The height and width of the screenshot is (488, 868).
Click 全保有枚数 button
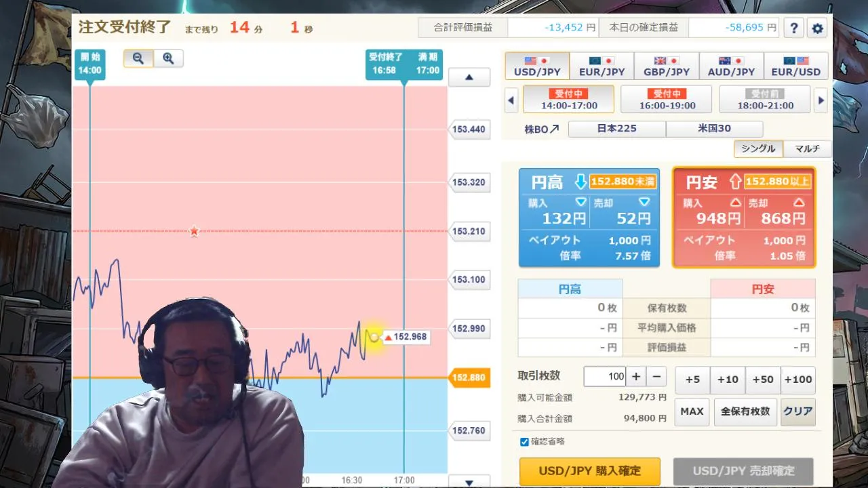[x=745, y=411]
